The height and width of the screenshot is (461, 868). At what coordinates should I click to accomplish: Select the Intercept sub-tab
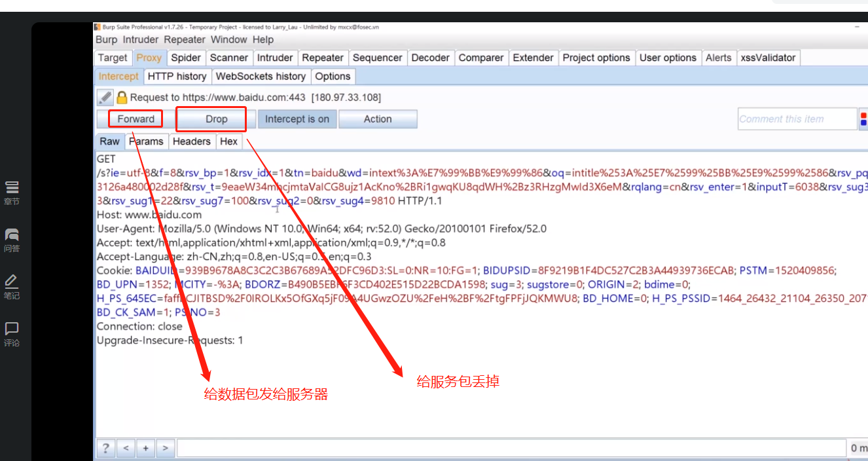(118, 76)
